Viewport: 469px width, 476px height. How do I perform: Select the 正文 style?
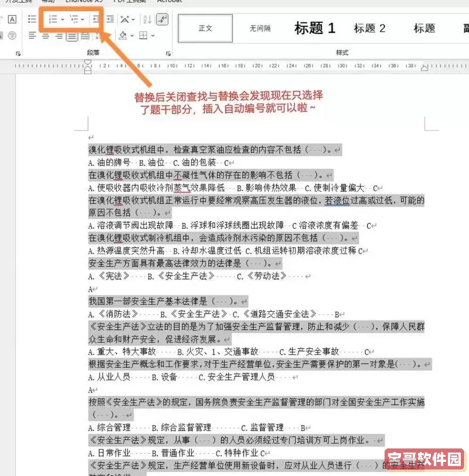pyautogui.click(x=206, y=28)
